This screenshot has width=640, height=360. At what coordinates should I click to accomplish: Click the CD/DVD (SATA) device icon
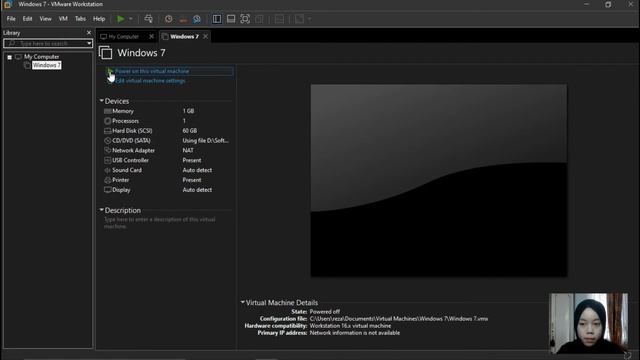(108, 140)
